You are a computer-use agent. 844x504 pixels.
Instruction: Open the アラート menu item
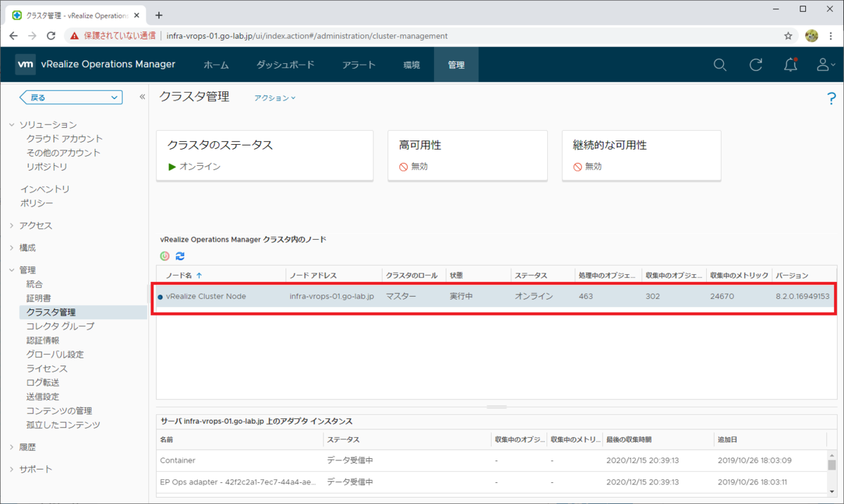pos(359,64)
